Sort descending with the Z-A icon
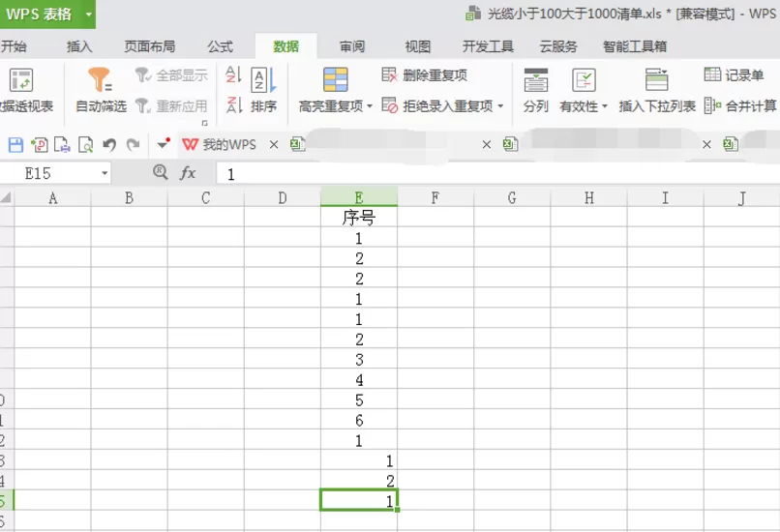Viewport: 780px width, 532px height. coord(233,104)
